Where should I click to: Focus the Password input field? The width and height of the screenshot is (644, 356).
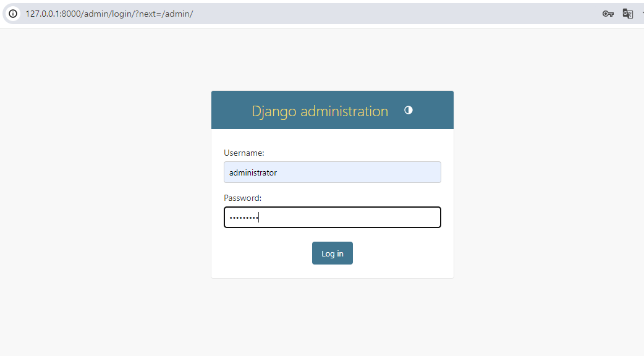[x=333, y=217]
